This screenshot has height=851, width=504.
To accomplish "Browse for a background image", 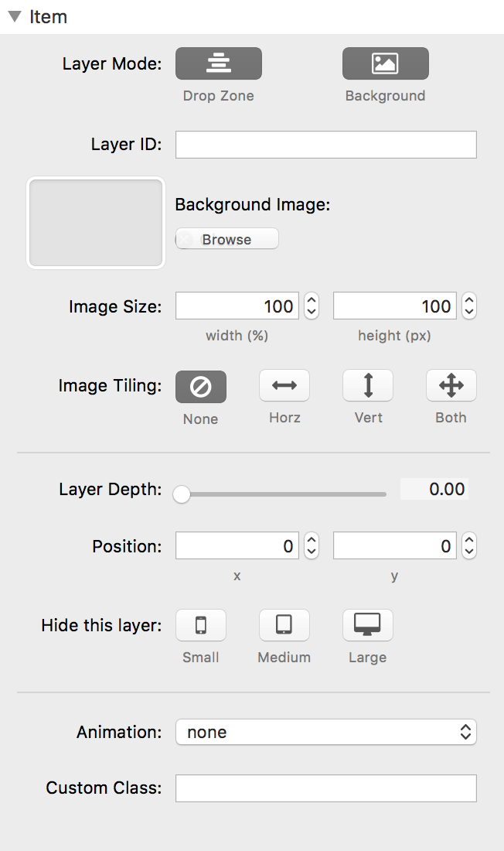I will (226, 240).
